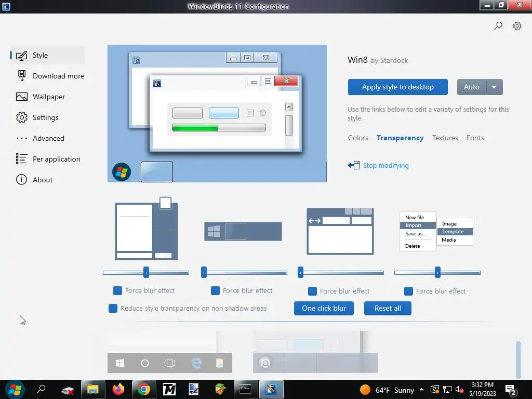Click the Windows 10 taskbar preview thumbnail
This screenshot has width=532, height=399.
click(170, 352)
